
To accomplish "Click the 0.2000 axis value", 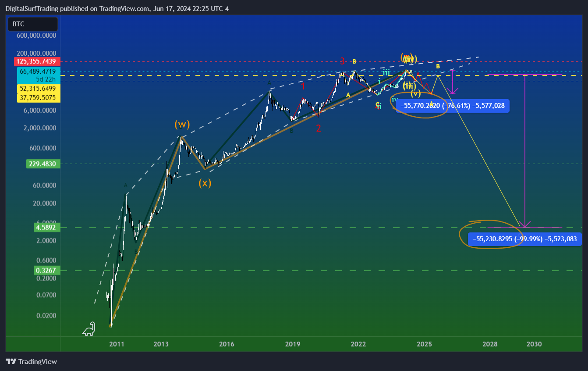I will [x=46, y=278].
